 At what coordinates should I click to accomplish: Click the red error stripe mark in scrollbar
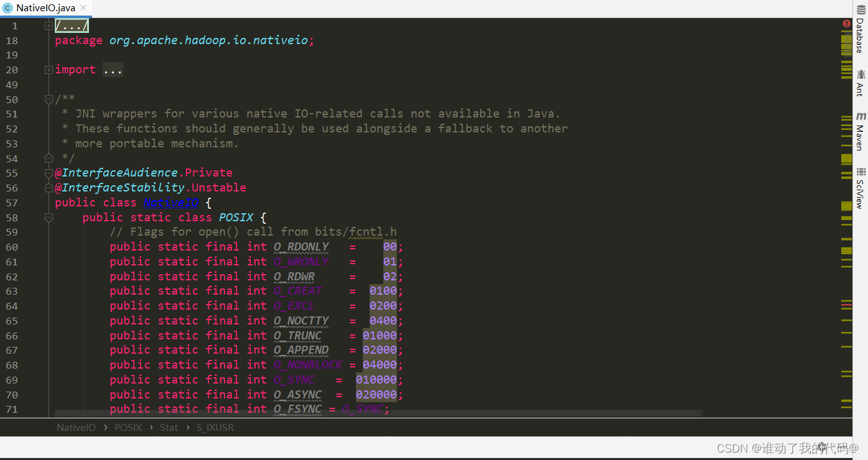[846, 305]
